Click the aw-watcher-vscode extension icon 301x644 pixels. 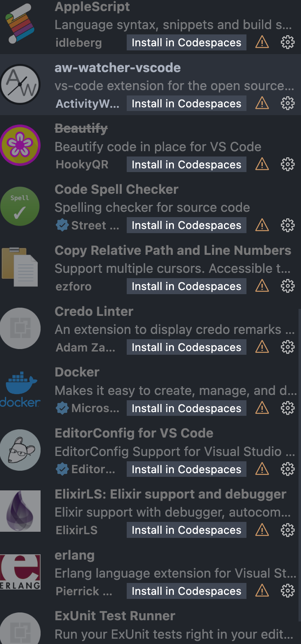20,84
